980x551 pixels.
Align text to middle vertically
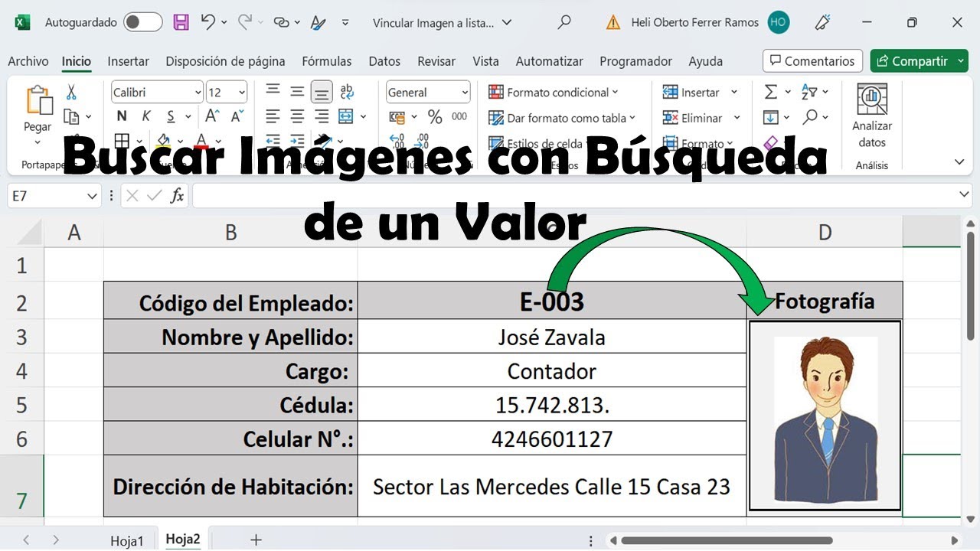(x=297, y=92)
